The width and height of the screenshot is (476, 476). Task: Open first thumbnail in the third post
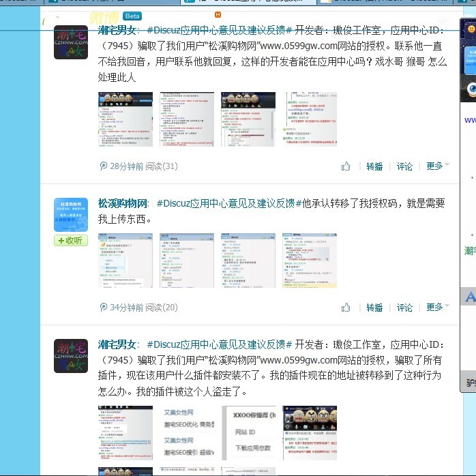tap(125, 433)
